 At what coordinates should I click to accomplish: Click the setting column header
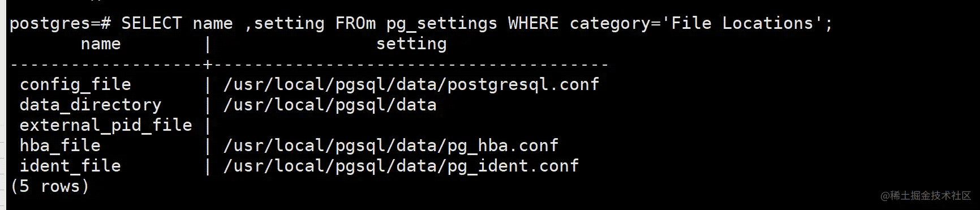point(411,44)
